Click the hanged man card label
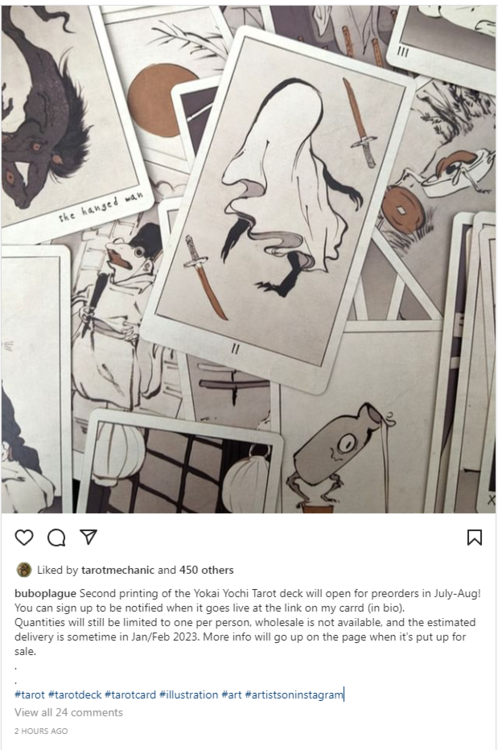This screenshot has width=498, height=750. (x=101, y=209)
